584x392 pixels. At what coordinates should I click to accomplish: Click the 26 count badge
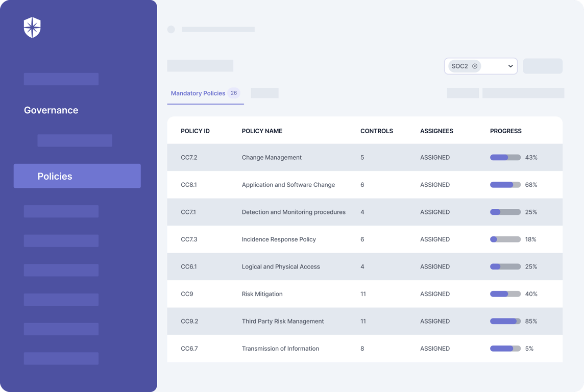233,93
